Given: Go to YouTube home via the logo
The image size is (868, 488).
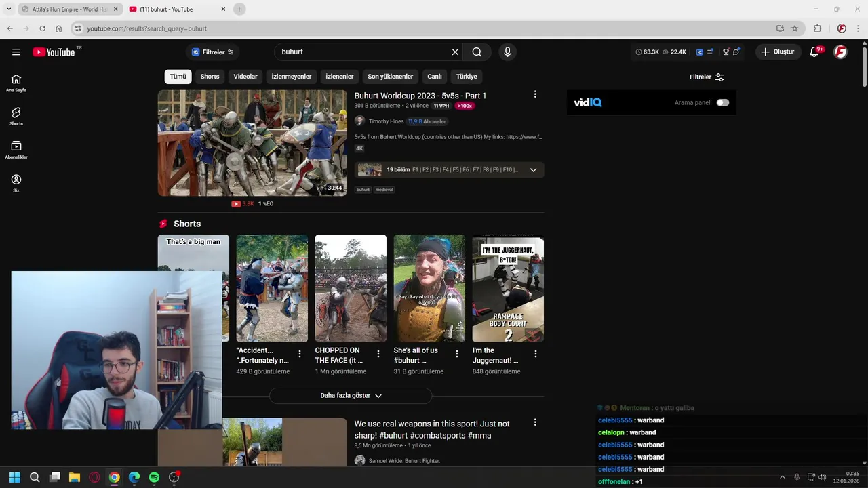Looking at the screenshot, I should (54, 52).
